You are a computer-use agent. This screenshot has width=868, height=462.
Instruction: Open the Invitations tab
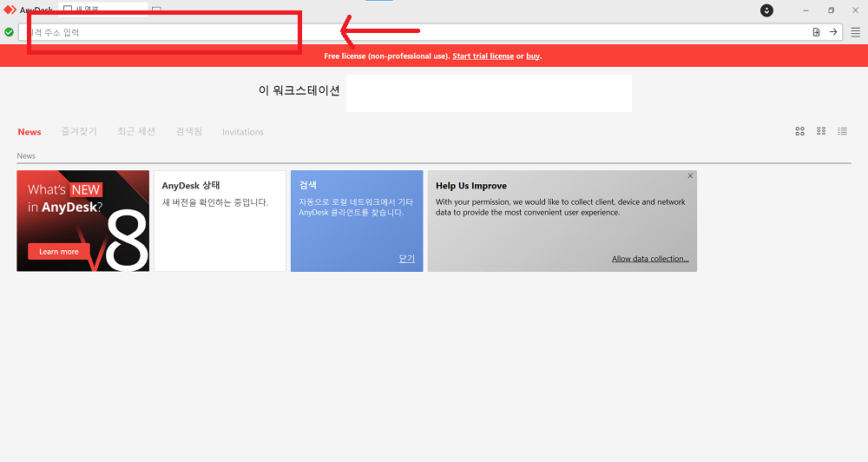(x=242, y=132)
